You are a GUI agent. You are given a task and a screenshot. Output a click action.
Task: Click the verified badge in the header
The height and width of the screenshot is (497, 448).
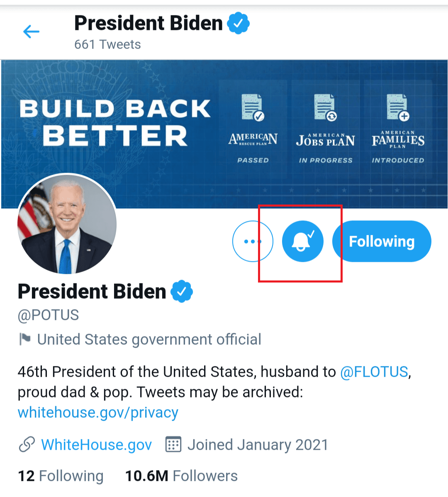(238, 23)
